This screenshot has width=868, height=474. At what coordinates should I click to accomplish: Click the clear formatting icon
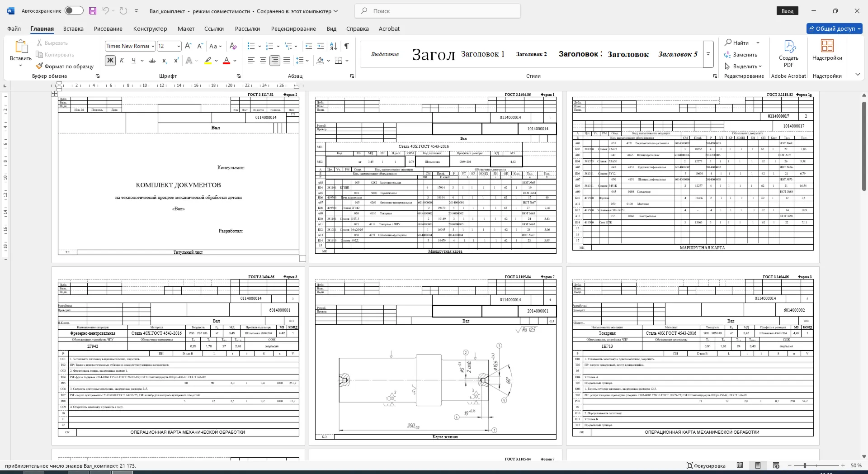233,46
